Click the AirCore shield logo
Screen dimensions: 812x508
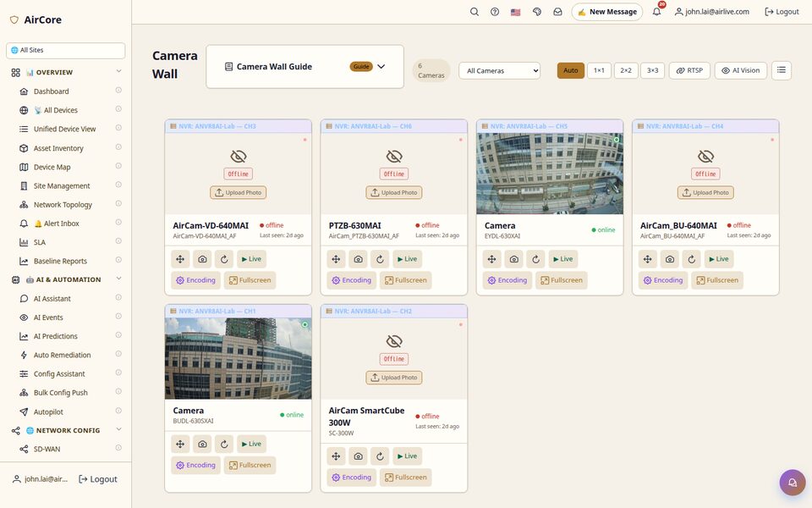click(14, 19)
